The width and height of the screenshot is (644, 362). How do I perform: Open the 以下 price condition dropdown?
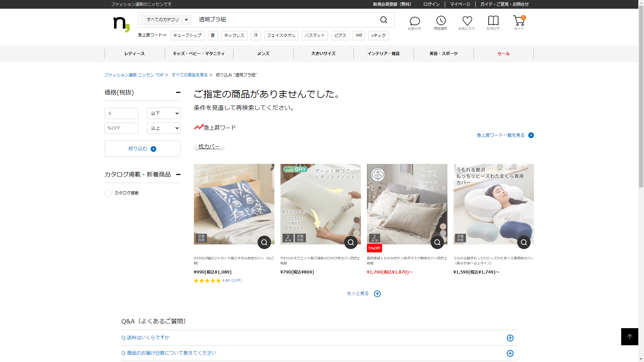point(164,113)
